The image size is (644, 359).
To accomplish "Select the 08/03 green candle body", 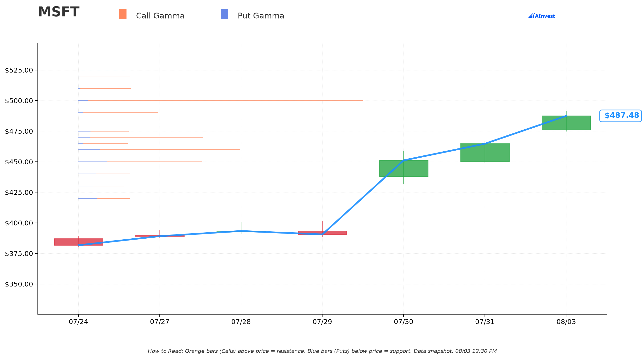I will pyautogui.click(x=566, y=123).
